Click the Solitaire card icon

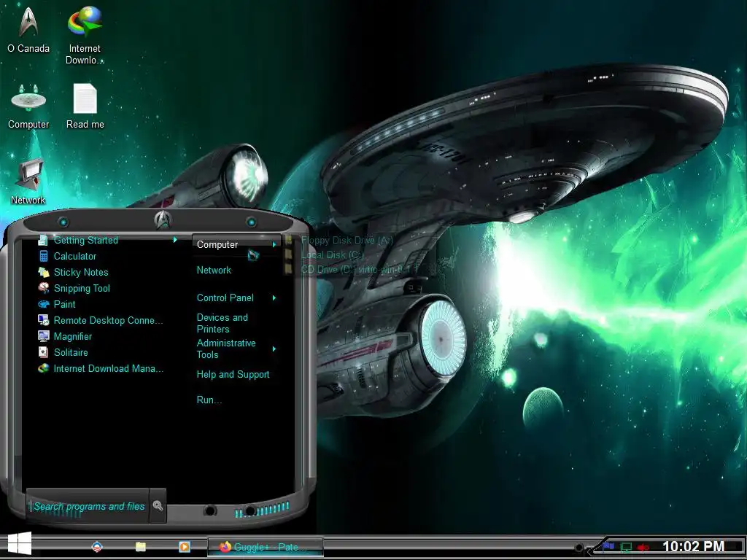(x=43, y=352)
